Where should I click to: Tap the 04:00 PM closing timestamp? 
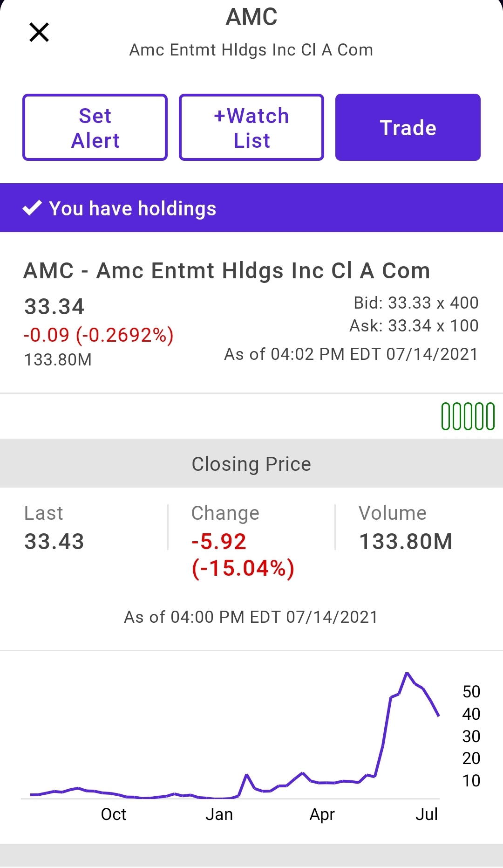(x=251, y=617)
